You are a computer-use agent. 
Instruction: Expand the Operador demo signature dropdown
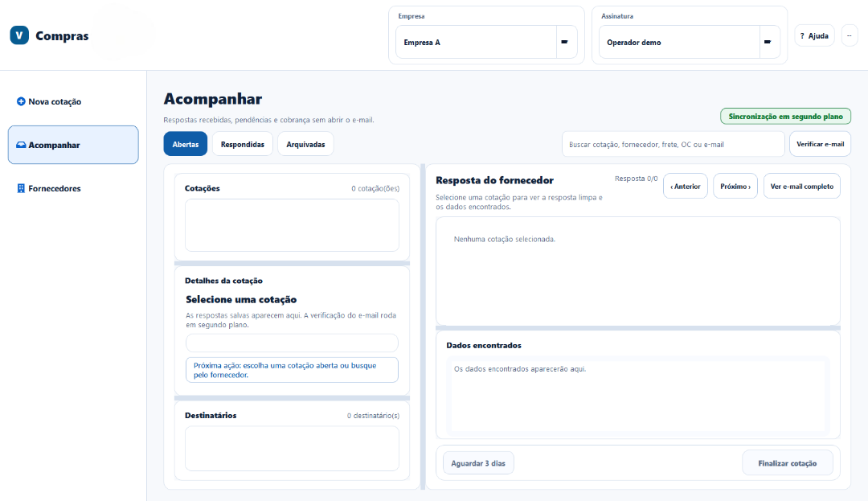(690, 42)
